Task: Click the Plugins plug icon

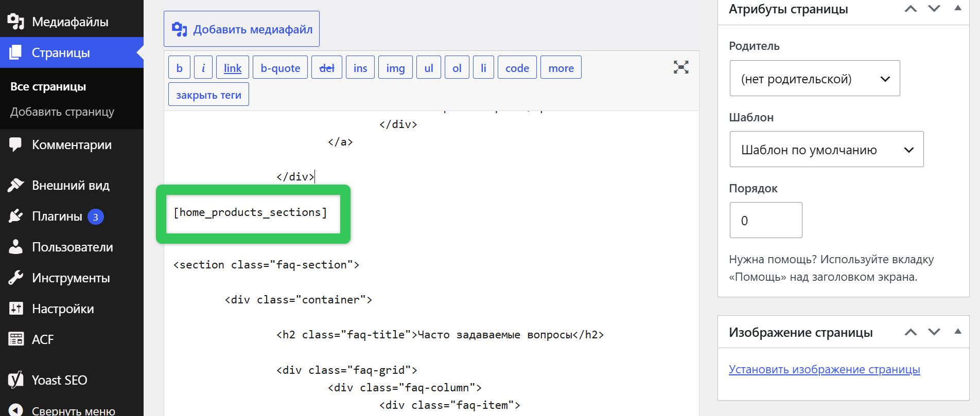Action: coord(16,216)
